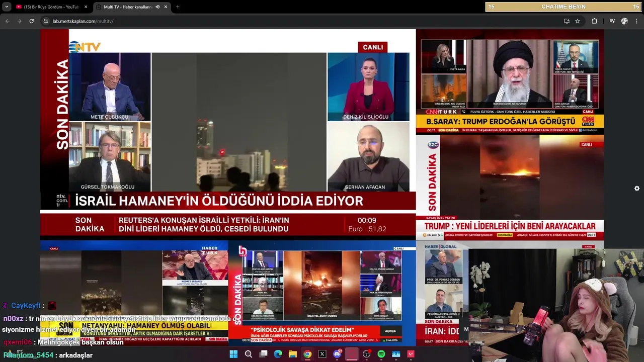The height and width of the screenshot is (362, 644).
Task: Select the Multi TV browser tab
Action: coord(132,7)
